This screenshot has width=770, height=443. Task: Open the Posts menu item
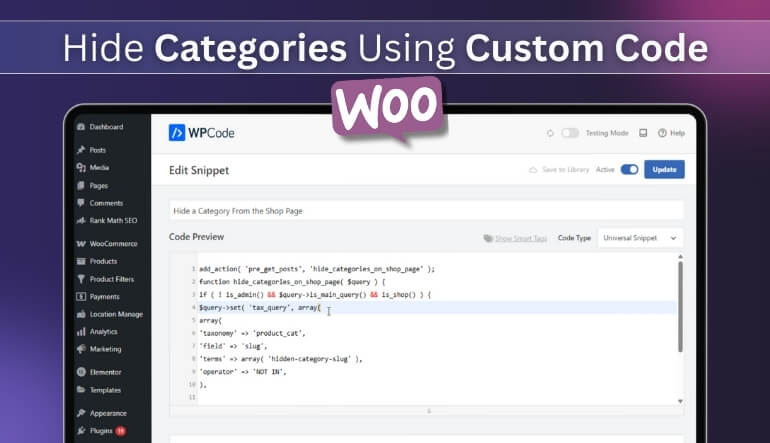97,150
